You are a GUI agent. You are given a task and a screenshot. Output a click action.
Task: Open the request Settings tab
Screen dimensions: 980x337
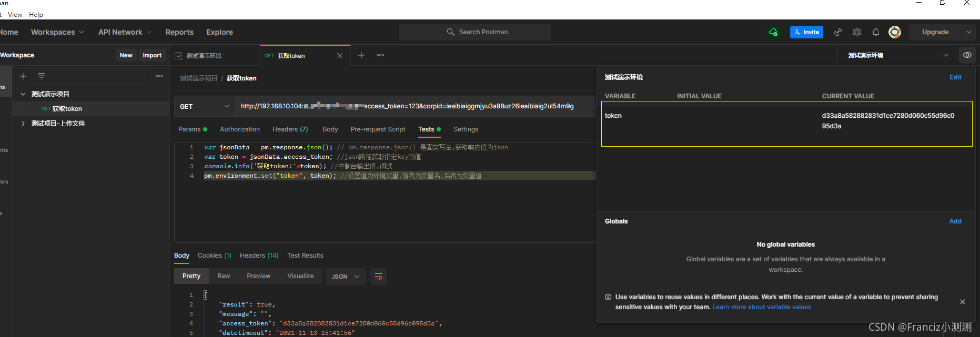[x=466, y=129]
